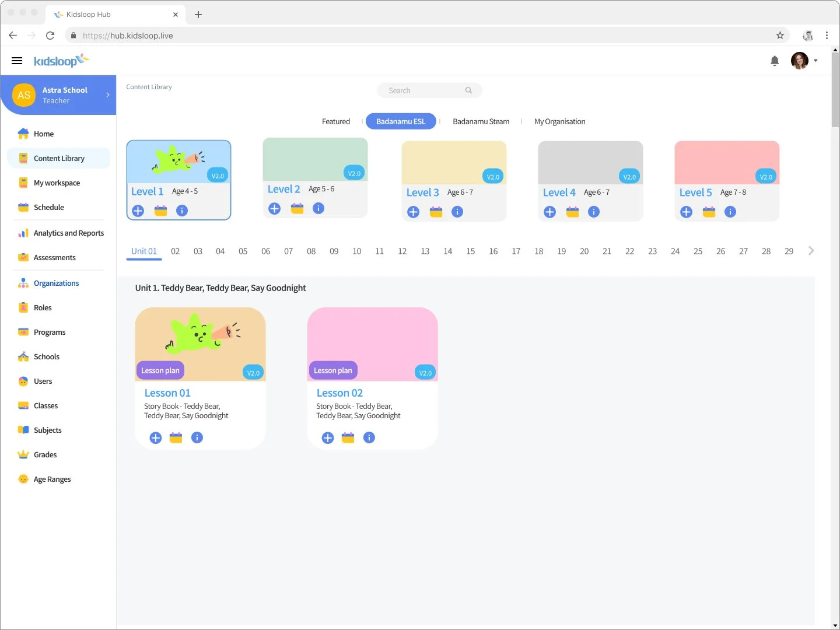Viewport: 840px width, 630px height.
Task: Select Unit 01 tab
Action: 144,251
